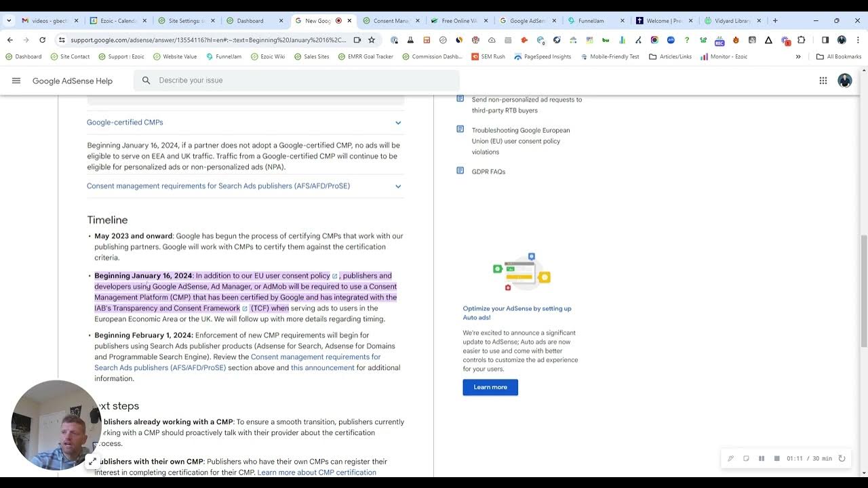Switch to the Vidyard Library tab
This screenshot has width=868, height=488.
click(732, 20)
